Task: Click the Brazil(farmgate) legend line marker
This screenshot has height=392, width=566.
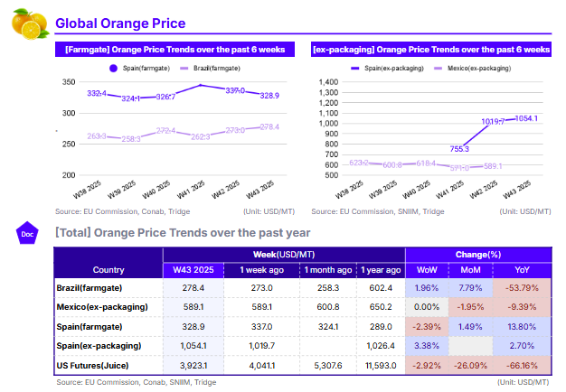Action: pos(184,68)
